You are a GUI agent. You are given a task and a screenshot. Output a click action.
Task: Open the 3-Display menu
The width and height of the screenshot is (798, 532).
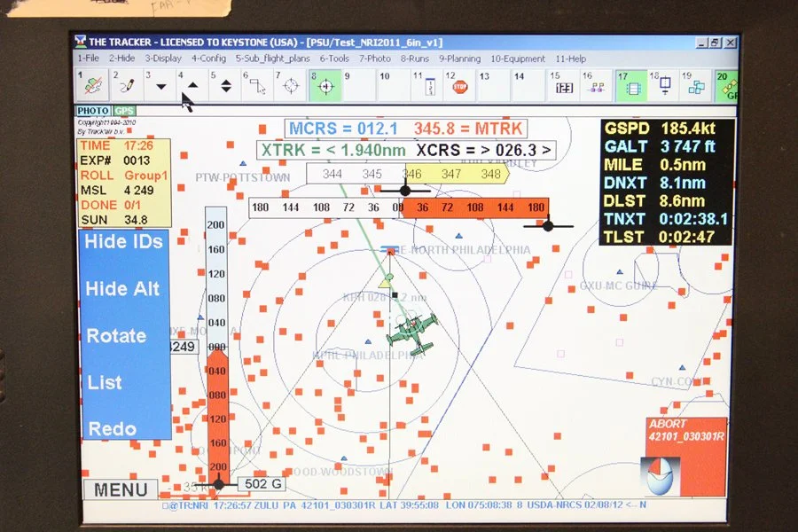pos(163,58)
